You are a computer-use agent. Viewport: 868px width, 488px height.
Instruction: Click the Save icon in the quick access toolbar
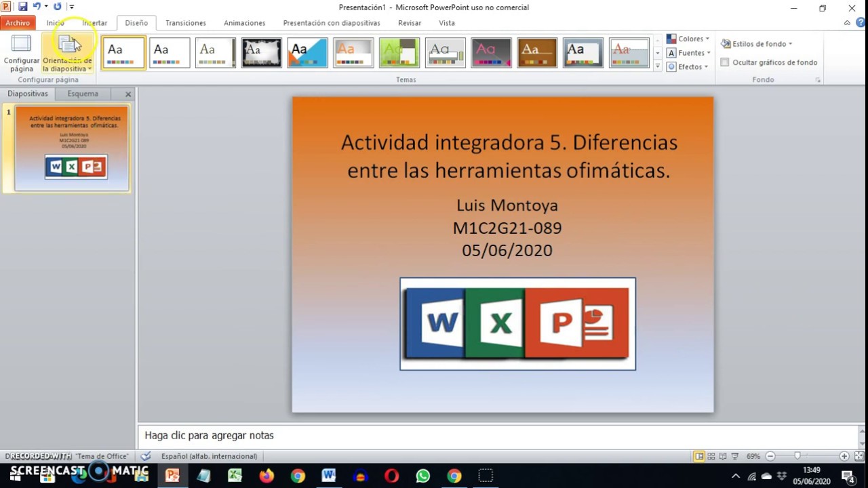click(22, 7)
